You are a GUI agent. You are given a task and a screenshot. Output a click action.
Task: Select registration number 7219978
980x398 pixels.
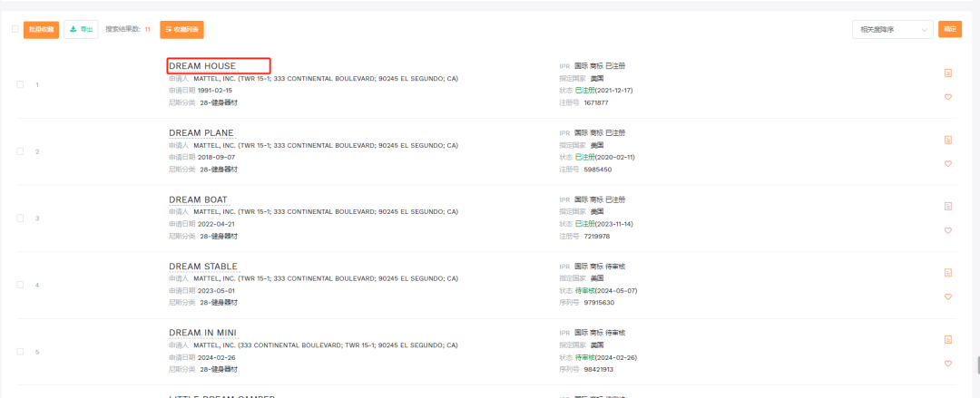[597, 237]
